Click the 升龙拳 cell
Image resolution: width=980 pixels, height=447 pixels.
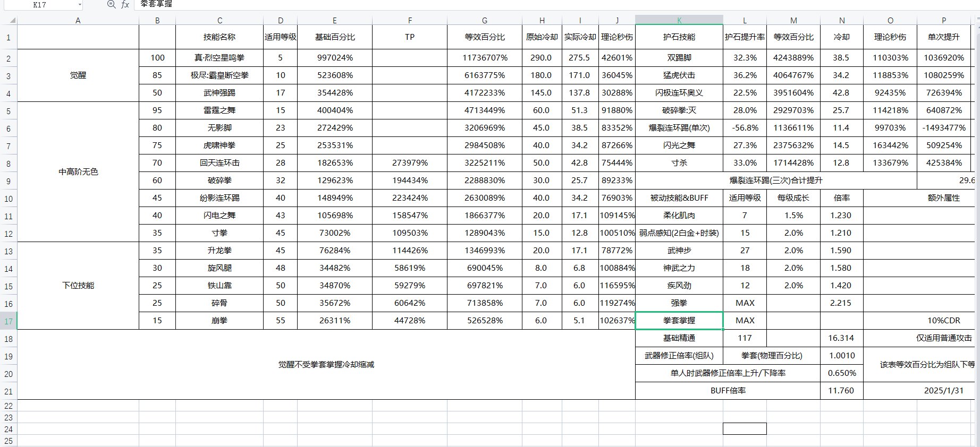pos(219,251)
